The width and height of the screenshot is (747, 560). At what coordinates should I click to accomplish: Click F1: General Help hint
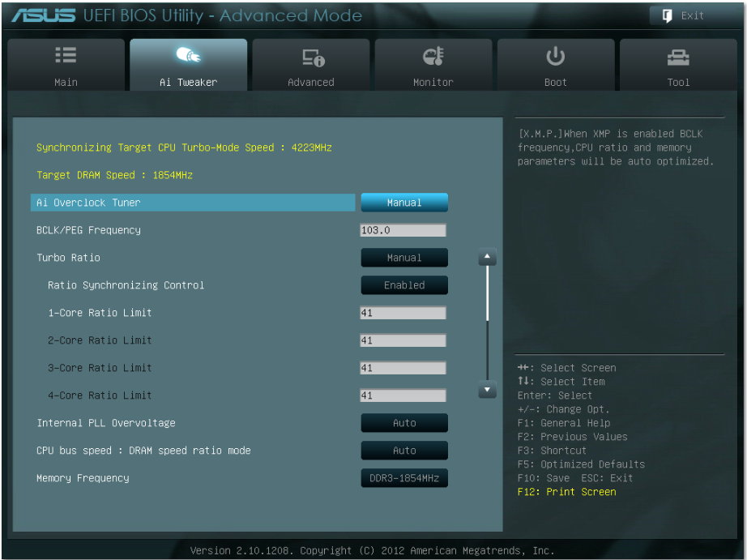pyautogui.click(x=564, y=423)
